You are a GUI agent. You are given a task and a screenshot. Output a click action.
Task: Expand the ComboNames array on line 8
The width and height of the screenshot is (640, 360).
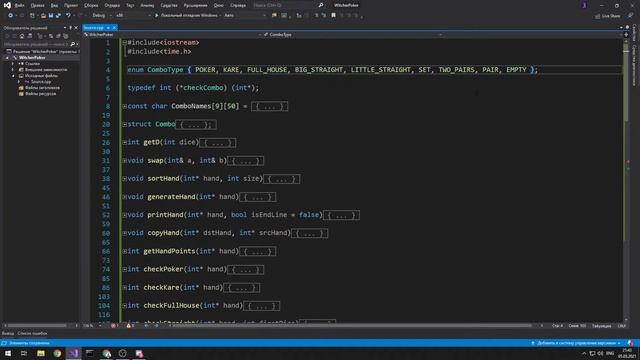click(x=124, y=107)
